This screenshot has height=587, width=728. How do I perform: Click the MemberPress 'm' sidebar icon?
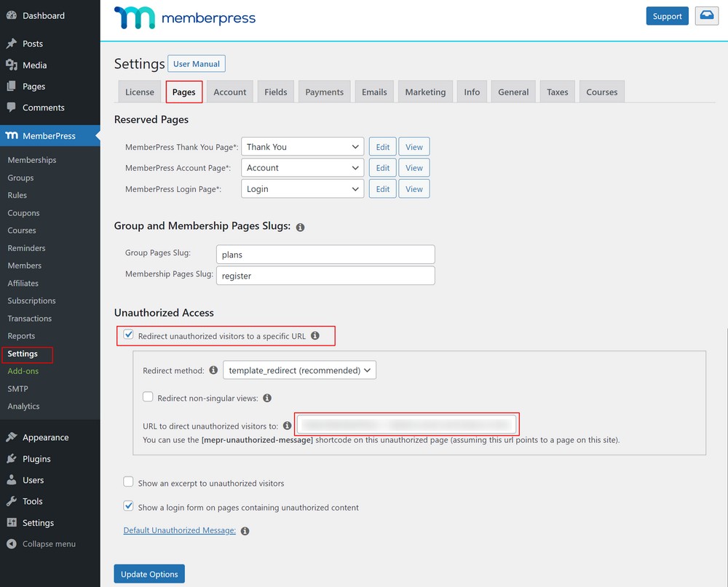pos(12,135)
